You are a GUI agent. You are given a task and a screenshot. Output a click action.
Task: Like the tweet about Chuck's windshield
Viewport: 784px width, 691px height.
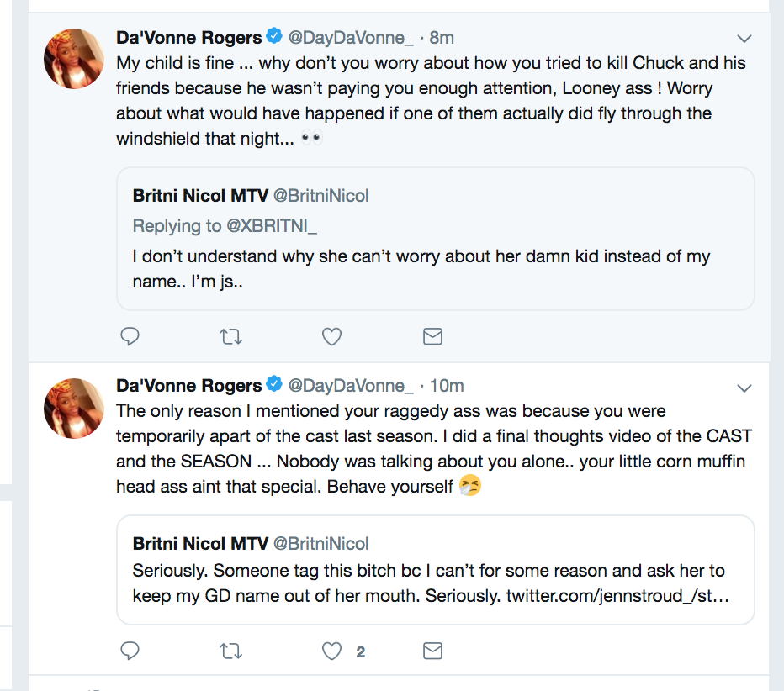click(331, 337)
